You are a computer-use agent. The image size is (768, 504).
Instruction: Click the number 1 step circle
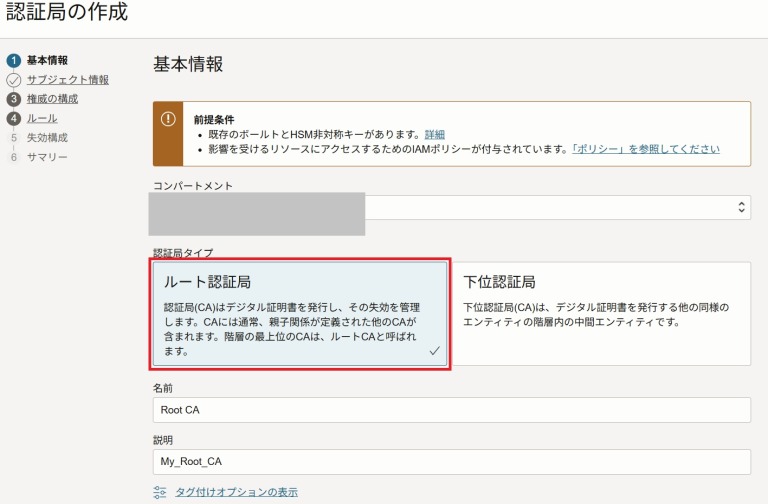coord(14,60)
